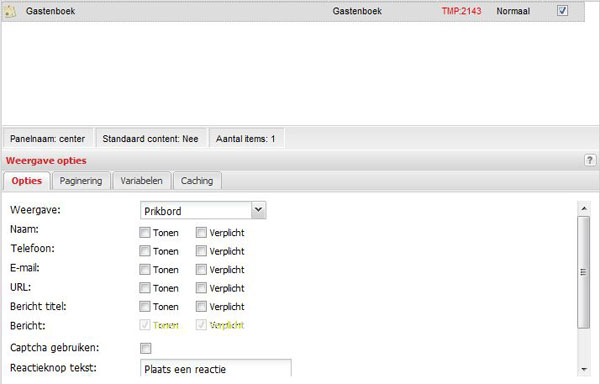Switch to the Variabelen tab
Image resolution: width=600 pixels, height=384 pixels.
141,181
